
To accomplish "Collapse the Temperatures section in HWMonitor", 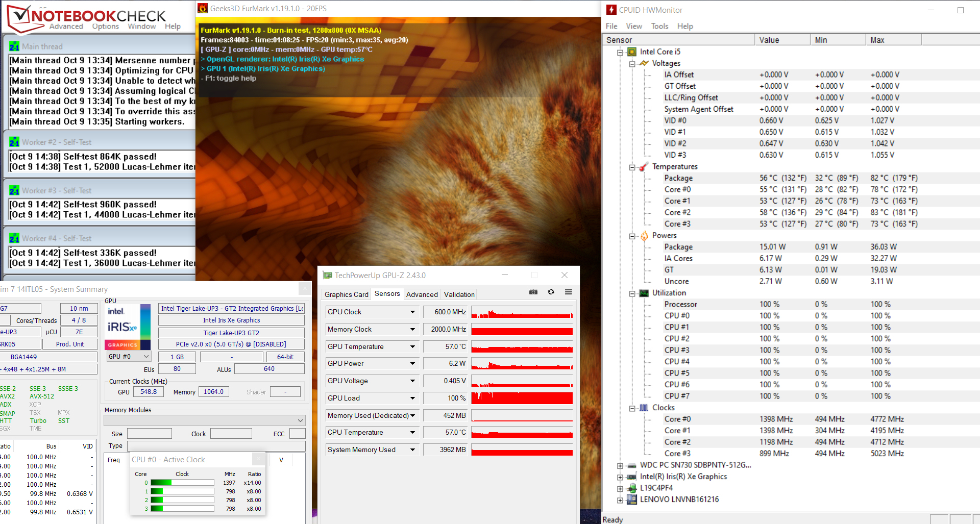I will (632, 167).
